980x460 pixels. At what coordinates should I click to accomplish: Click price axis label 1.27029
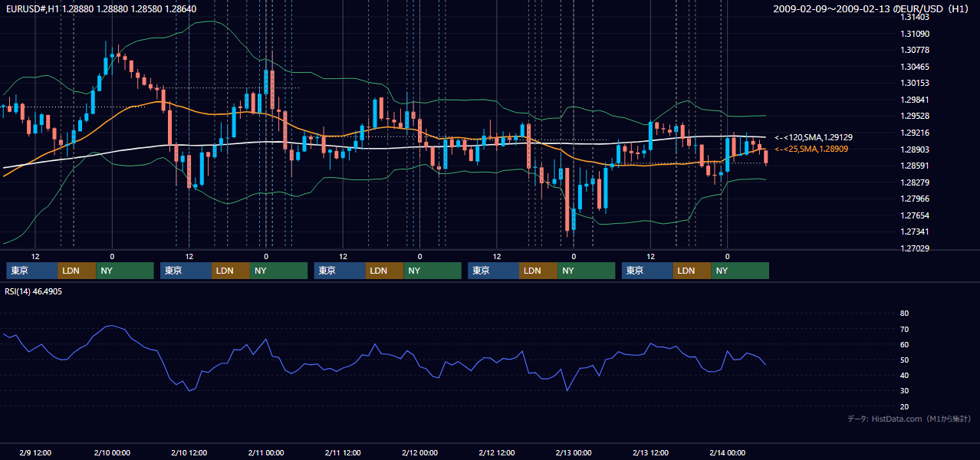(x=915, y=248)
